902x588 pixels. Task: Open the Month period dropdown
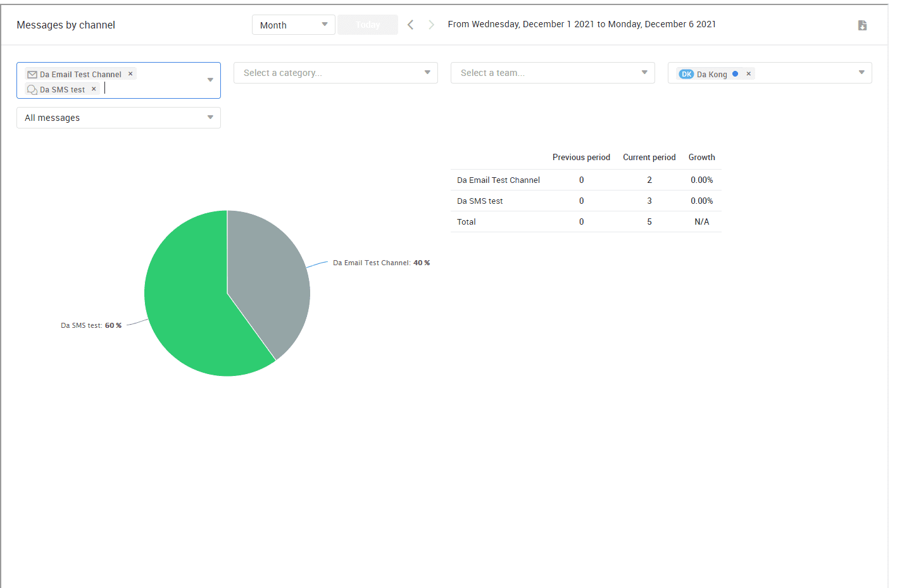pos(293,25)
